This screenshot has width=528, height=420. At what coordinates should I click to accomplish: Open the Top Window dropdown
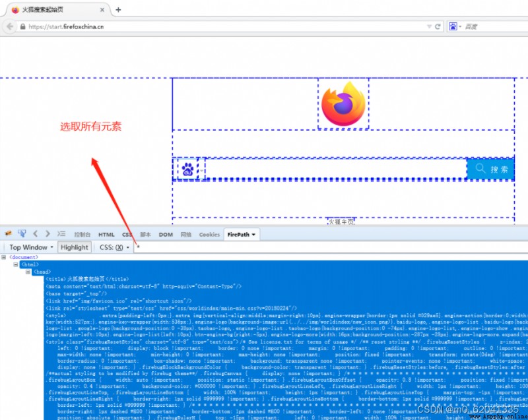point(31,247)
